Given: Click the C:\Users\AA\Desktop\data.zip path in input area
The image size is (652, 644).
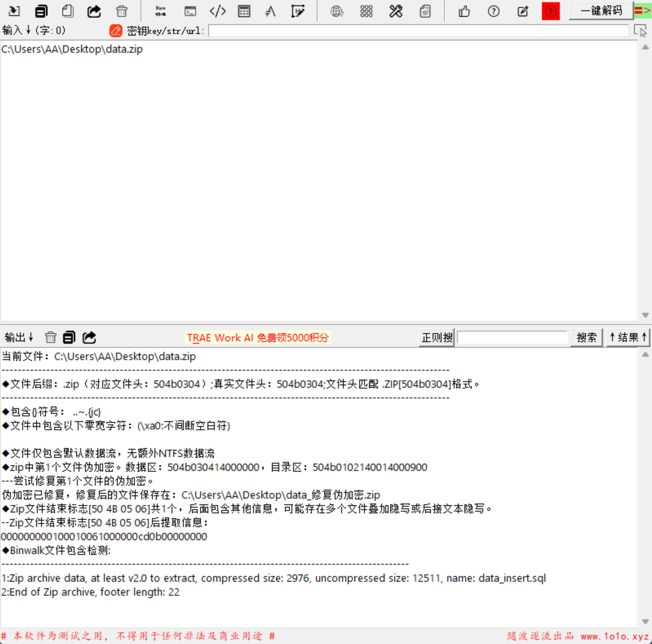Looking at the screenshot, I should 72,49.
